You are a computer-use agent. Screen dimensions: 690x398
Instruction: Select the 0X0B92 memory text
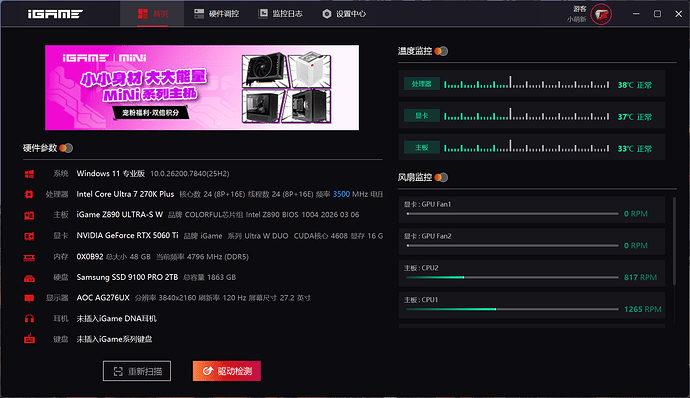click(90, 257)
